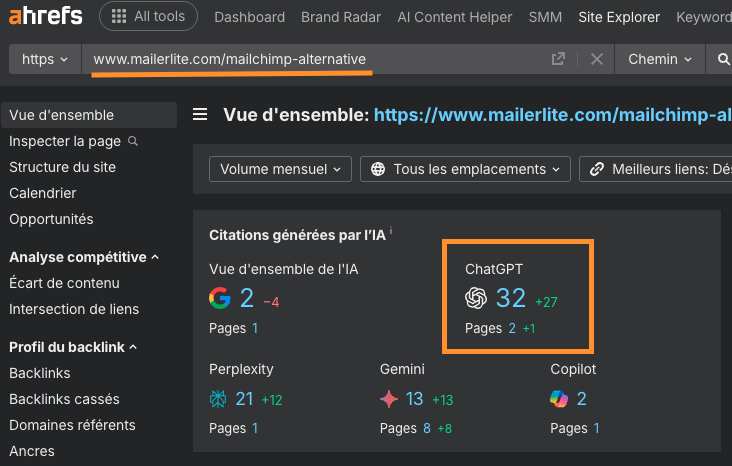This screenshot has width=732, height=466.
Task: Click the info icon beside Citations générées
Action: point(391,231)
